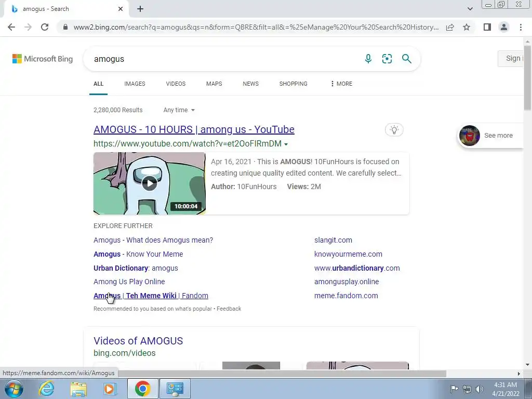The height and width of the screenshot is (399, 532).
Task: Click the See more side card
Action: [x=490, y=136]
